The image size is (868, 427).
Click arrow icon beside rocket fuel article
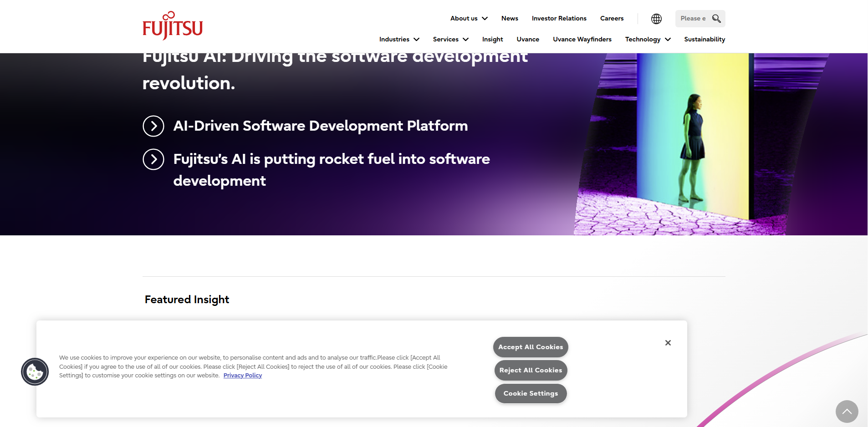tap(153, 159)
